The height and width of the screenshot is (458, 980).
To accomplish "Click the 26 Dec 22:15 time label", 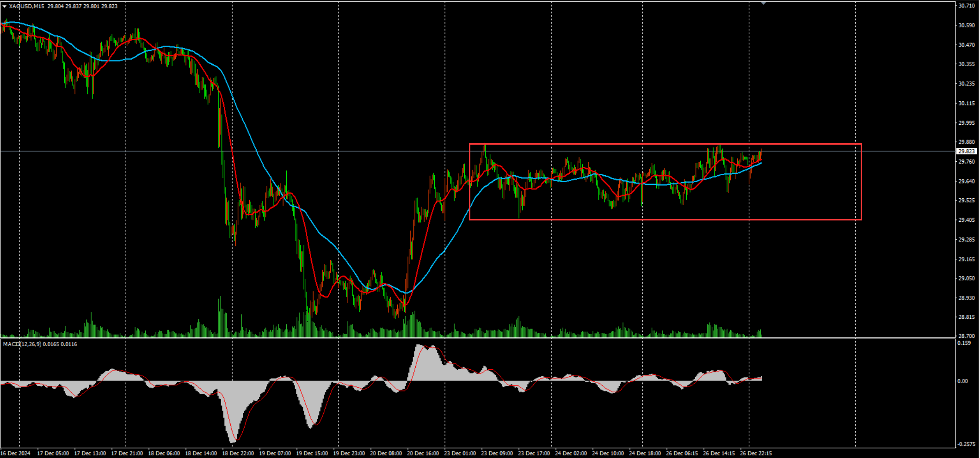I will pos(756,453).
